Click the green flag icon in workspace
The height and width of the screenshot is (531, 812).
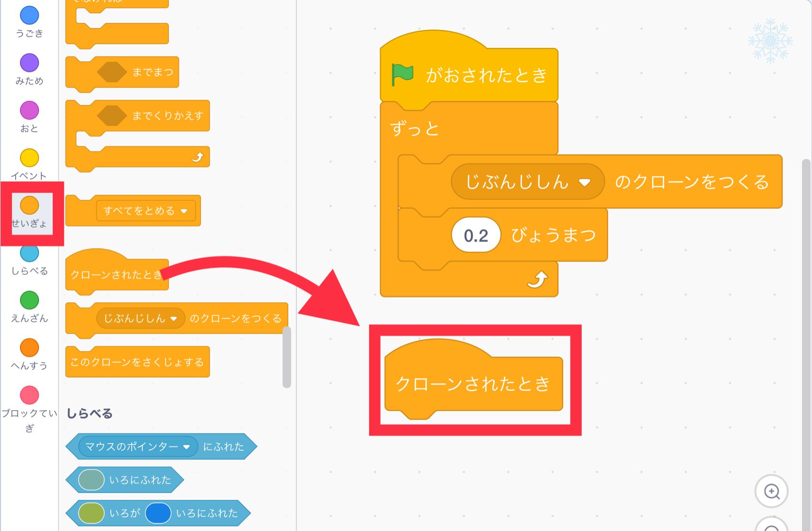(402, 75)
